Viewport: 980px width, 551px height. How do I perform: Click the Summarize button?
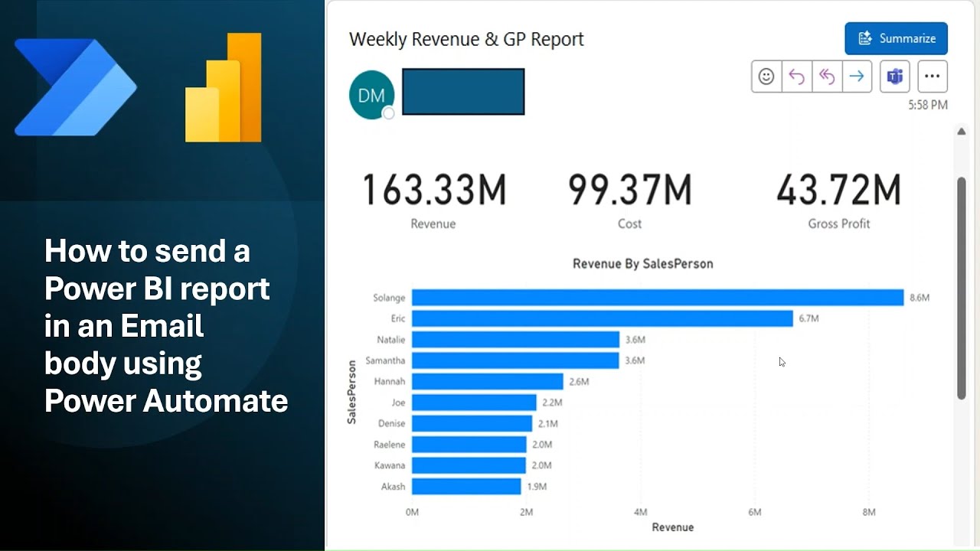click(x=896, y=38)
